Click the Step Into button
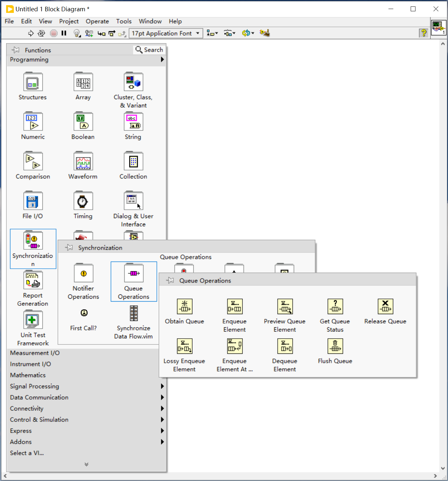The height and width of the screenshot is (481, 448). pyautogui.click(x=101, y=33)
